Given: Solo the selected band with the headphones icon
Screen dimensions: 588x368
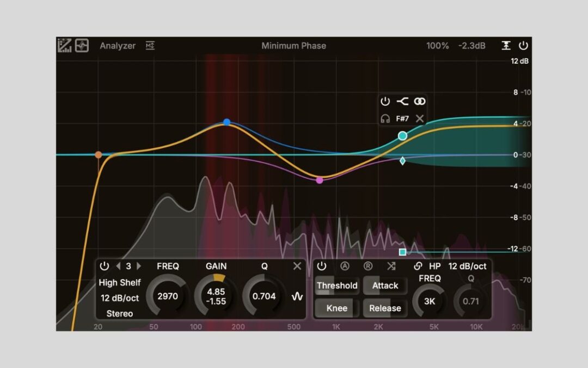Looking at the screenshot, I should (x=384, y=118).
